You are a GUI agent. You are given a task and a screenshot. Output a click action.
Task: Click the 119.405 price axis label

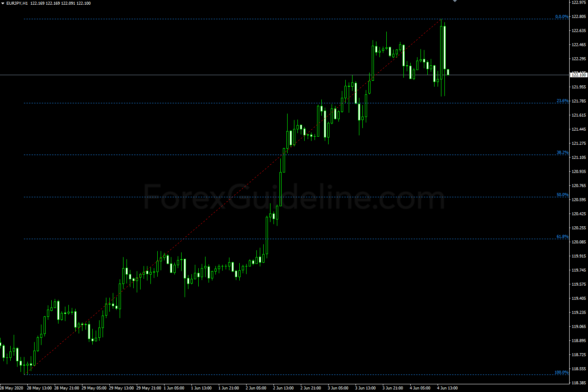[x=579, y=298]
